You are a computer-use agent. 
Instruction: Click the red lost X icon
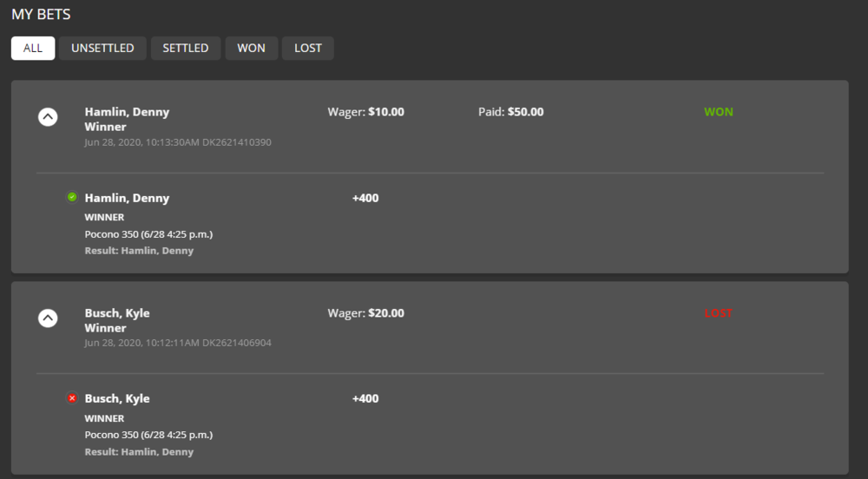[x=72, y=398]
